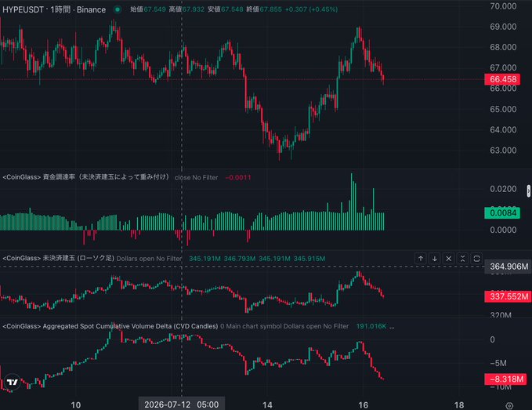Click the high price 高値 67.932
This screenshot has width=532, height=410.
[186, 9]
